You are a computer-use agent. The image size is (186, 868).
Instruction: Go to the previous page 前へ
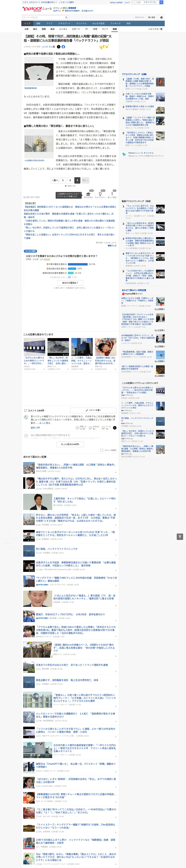pyautogui.click(x=55, y=180)
